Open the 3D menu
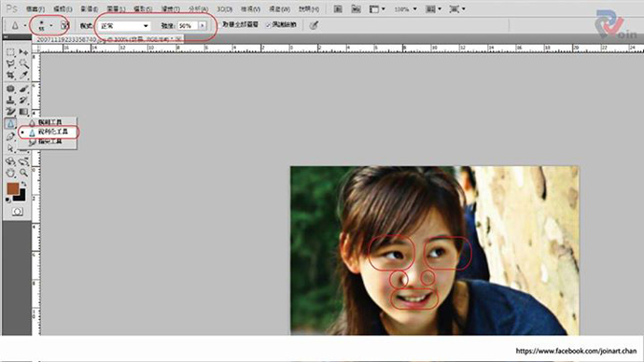Viewport: 644px width, 362px height. [x=224, y=8]
